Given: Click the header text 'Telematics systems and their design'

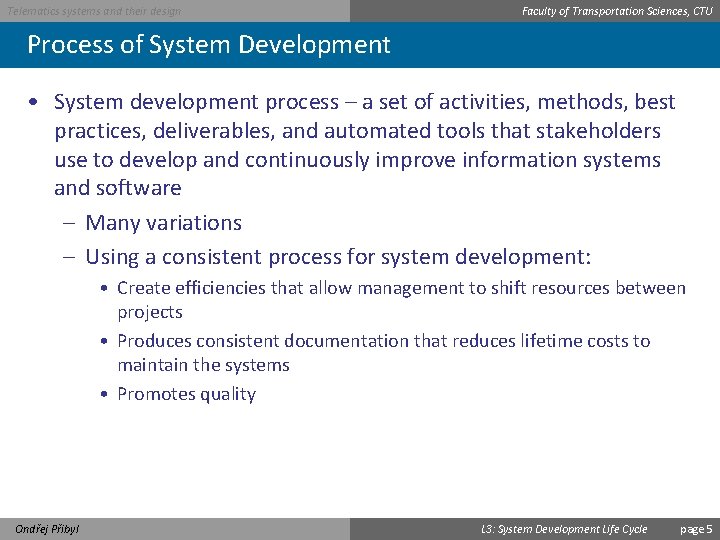Looking at the screenshot, I should pyautogui.click(x=94, y=11).
